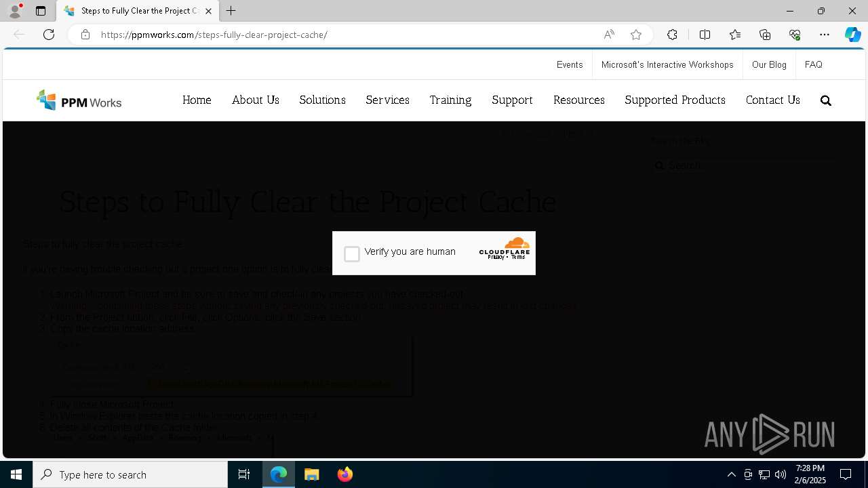The height and width of the screenshot is (488, 868).
Task: Open browser Extensions menu
Action: click(x=672, y=35)
